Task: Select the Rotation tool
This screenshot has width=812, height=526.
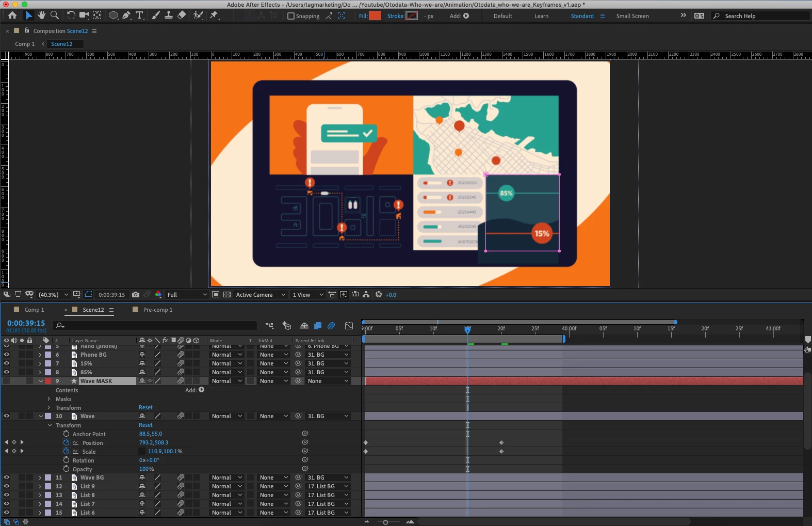Action: click(x=71, y=15)
